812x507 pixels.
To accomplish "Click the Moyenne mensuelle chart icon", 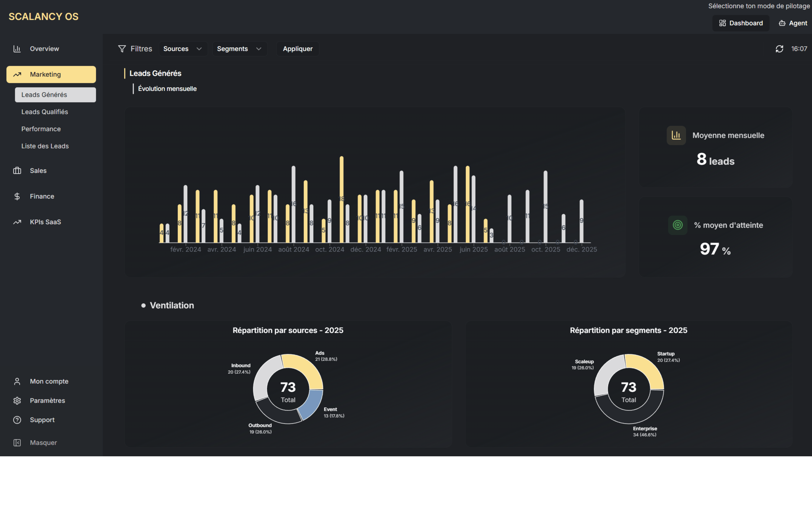I will tap(676, 135).
